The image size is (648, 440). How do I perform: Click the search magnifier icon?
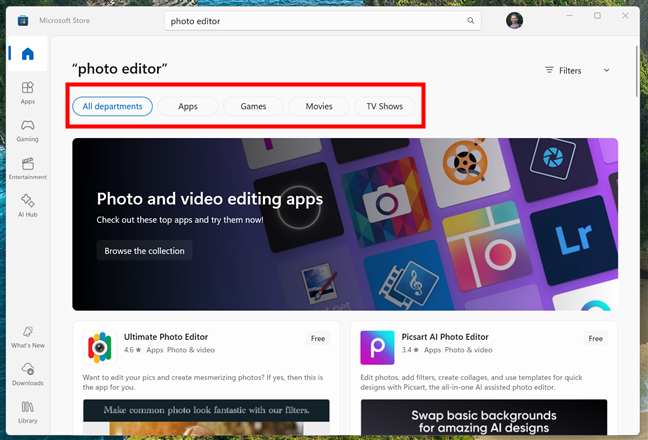pyautogui.click(x=471, y=21)
